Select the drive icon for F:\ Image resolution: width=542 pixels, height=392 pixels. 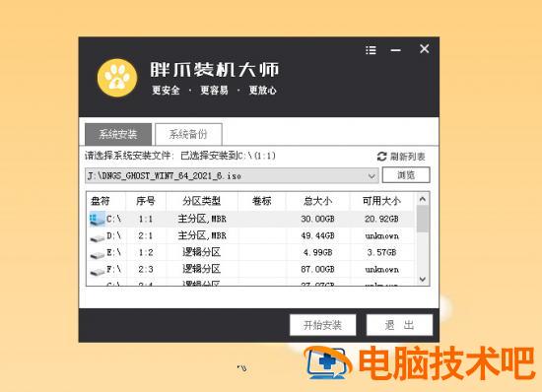[x=98, y=272]
